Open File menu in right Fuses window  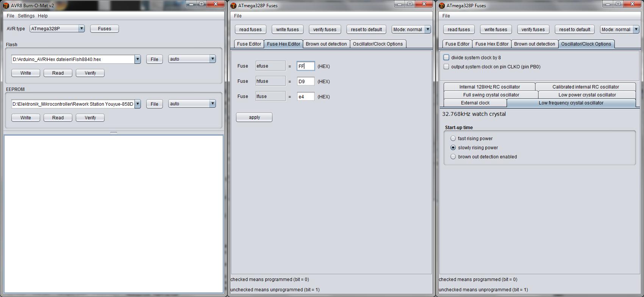tap(446, 16)
